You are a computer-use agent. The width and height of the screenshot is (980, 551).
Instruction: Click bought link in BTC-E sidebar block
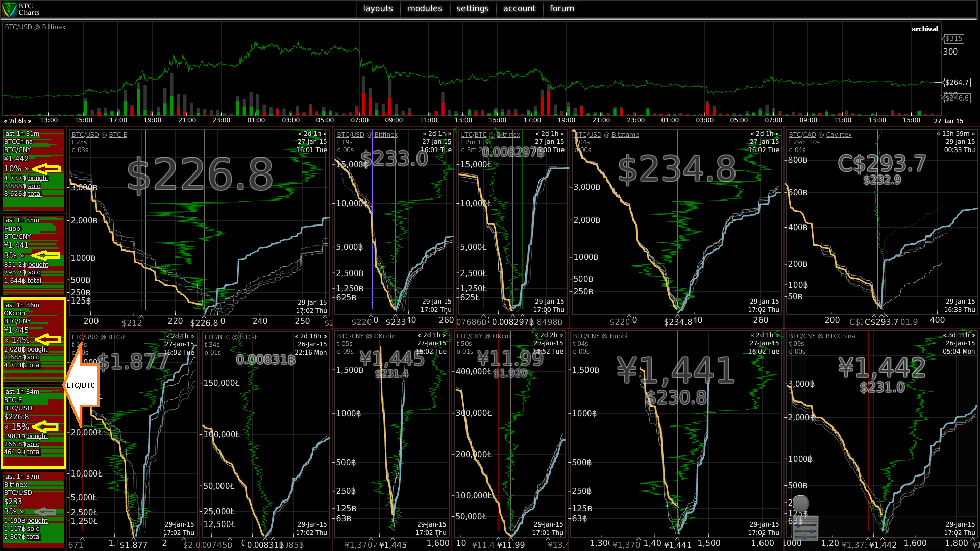pyautogui.click(x=37, y=436)
